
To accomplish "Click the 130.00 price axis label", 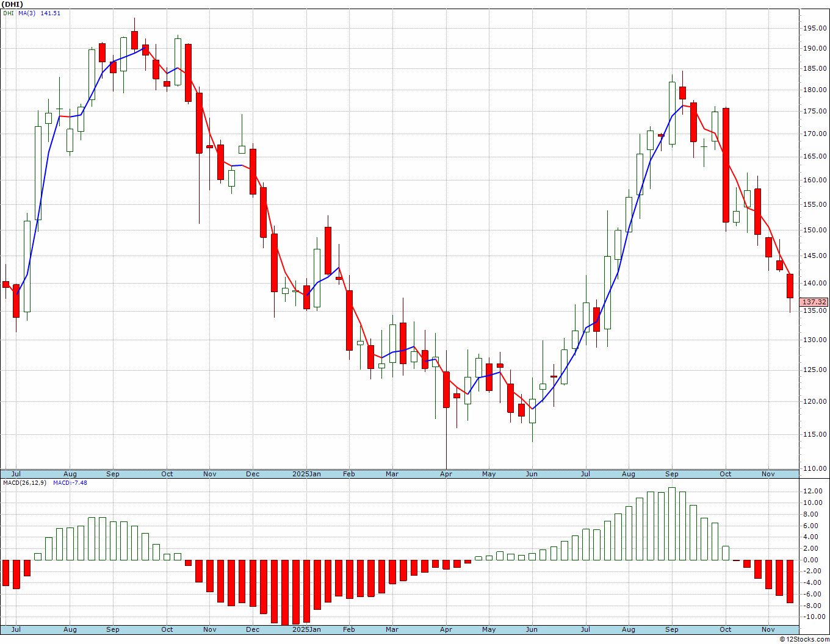I will [815, 340].
